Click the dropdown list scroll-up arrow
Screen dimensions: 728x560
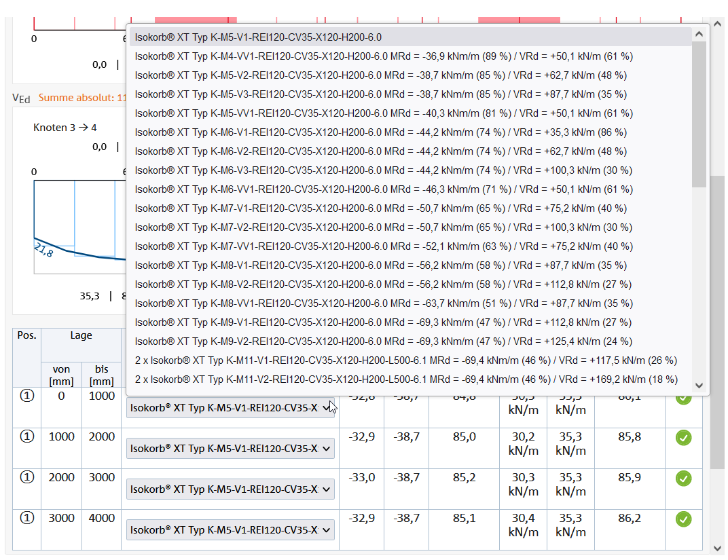[x=699, y=34]
